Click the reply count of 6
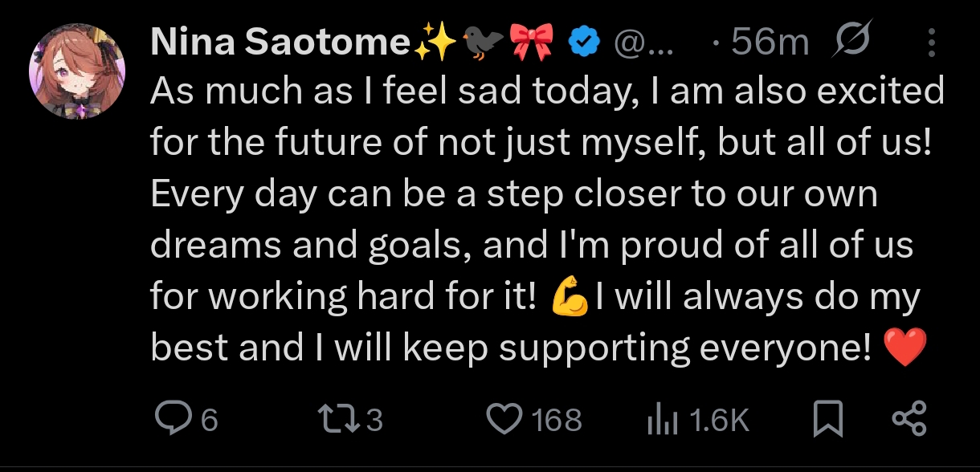This screenshot has height=472, width=980. coord(210,420)
